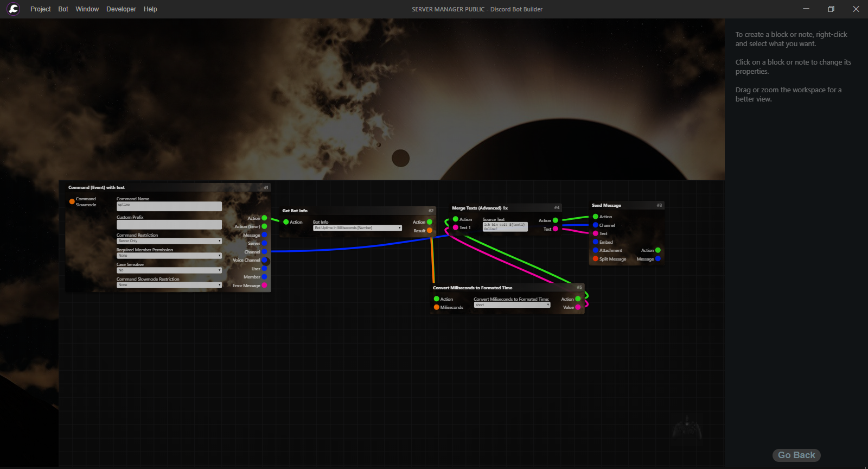The height and width of the screenshot is (469, 868).
Task: Click the orange Result port on Get Bot Info
Action: (x=430, y=231)
